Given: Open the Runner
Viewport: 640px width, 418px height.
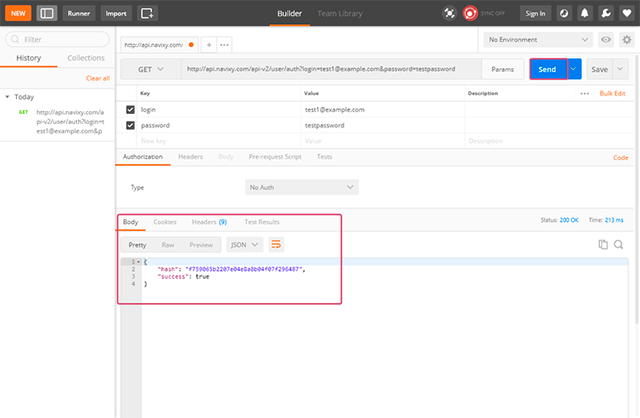Looking at the screenshot, I should 79,13.
